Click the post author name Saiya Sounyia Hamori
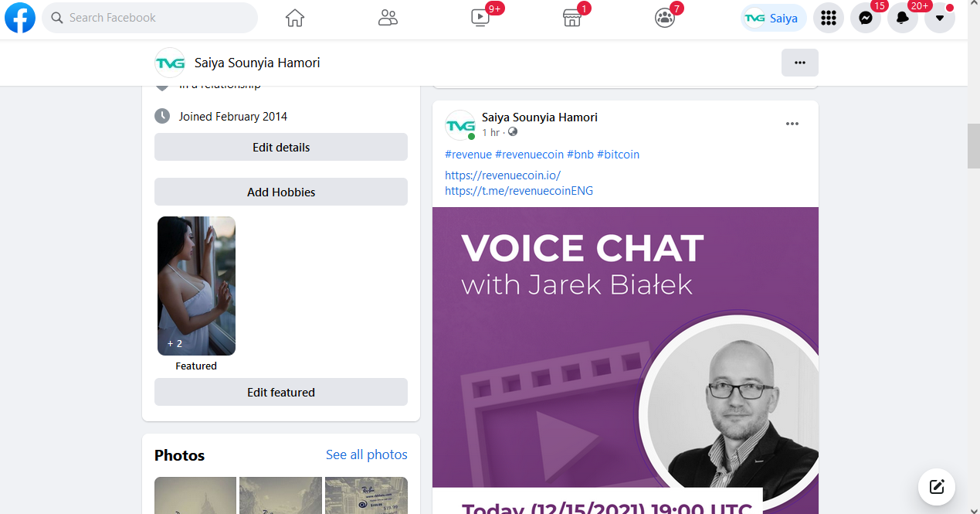The height and width of the screenshot is (514, 980). point(540,117)
